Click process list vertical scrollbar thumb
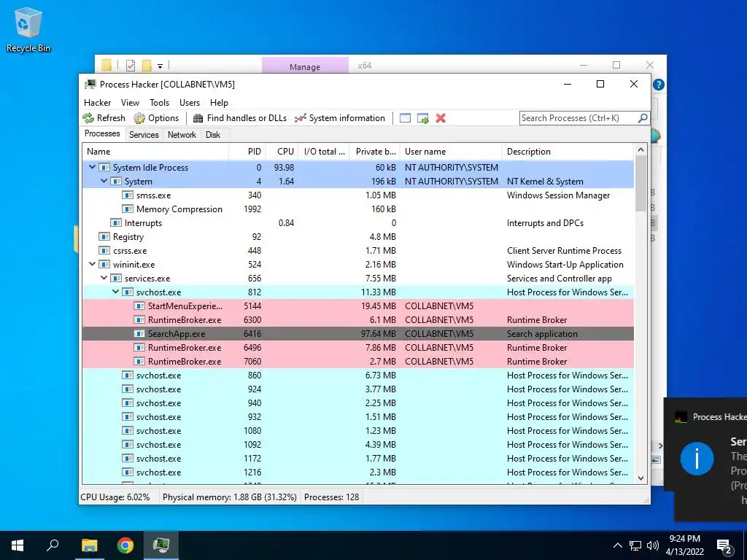The height and width of the screenshot is (560, 747). point(640,184)
